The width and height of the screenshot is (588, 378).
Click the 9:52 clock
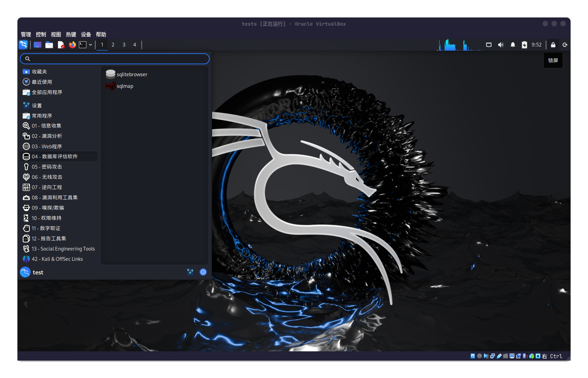536,45
